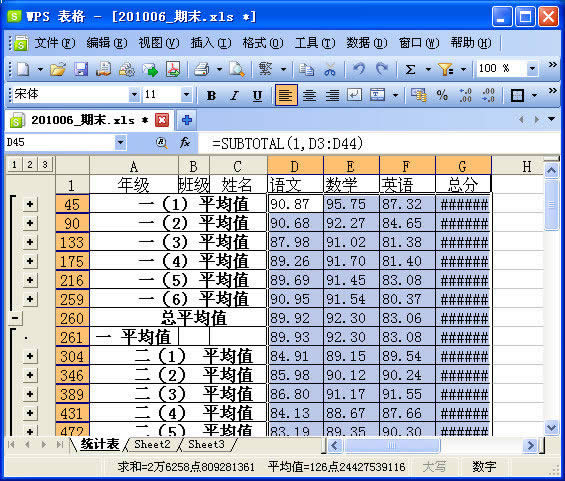Open the 数据(D) menu
This screenshot has width=565, height=481.
367,43
